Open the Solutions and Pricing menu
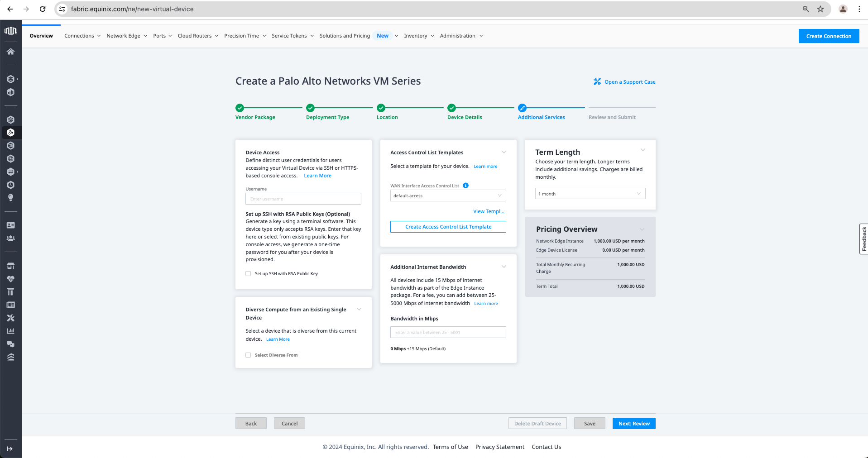This screenshot has width=868, height=458. 359,36
